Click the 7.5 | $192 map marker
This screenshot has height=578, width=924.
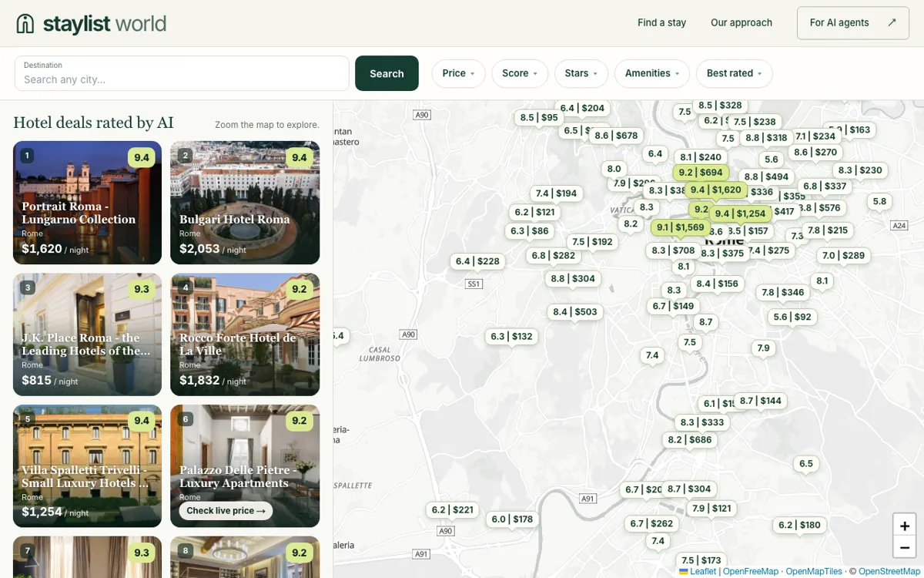click(x=593, y=241)
